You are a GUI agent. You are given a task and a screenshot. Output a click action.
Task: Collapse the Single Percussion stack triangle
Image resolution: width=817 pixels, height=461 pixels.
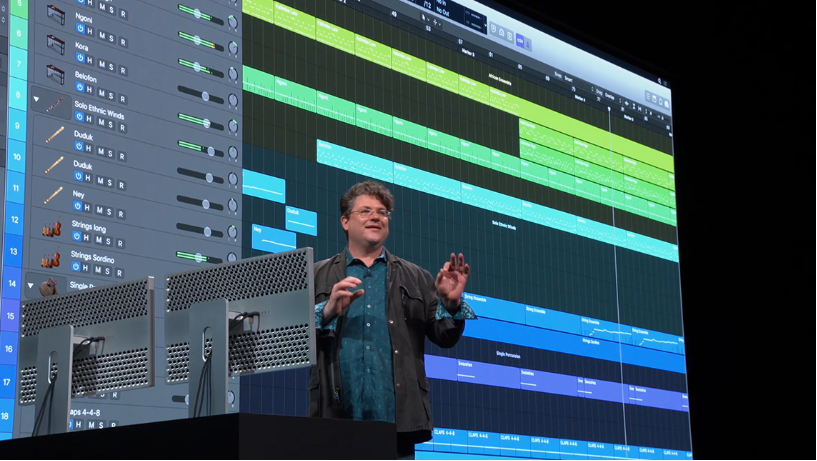click(30, 285)
